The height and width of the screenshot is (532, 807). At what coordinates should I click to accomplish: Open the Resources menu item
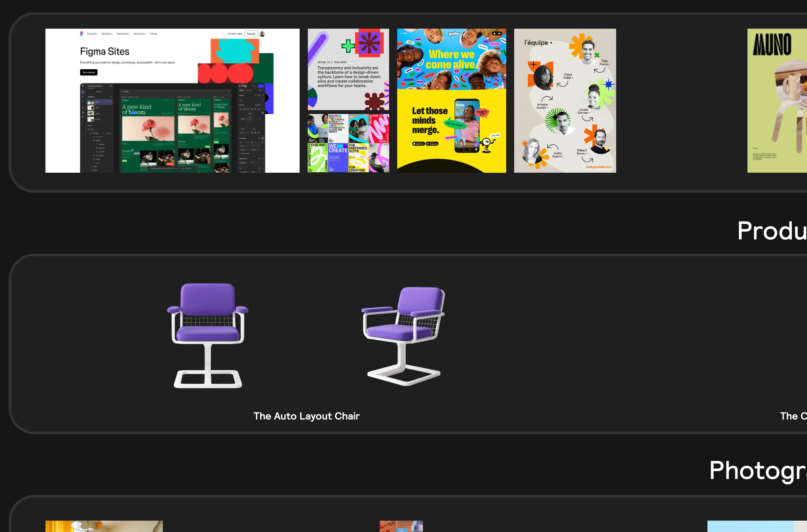click(x=140, y=34)
